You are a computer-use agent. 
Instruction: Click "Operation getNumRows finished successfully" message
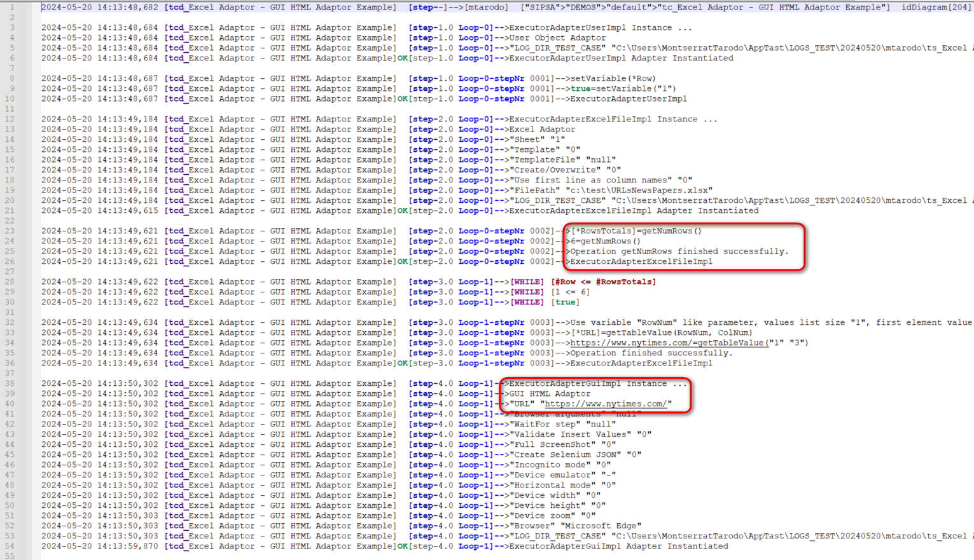tap(679, 251)
